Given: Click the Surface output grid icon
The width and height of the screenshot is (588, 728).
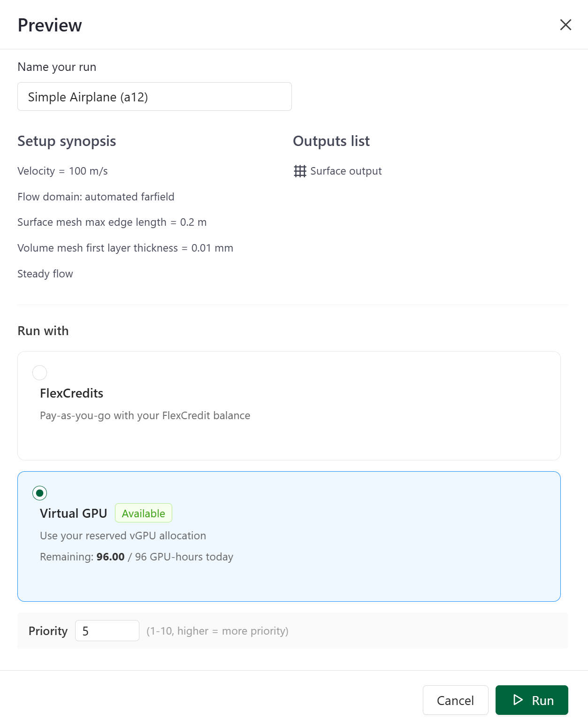Looking at the screenshot, I should (x=300, y=171).
